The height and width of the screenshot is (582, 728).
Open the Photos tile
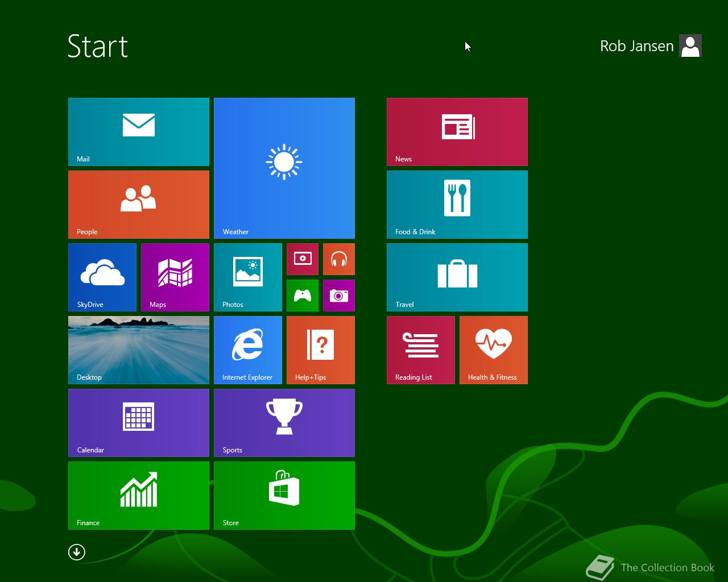pyautogui.click(x=248, y=277)
